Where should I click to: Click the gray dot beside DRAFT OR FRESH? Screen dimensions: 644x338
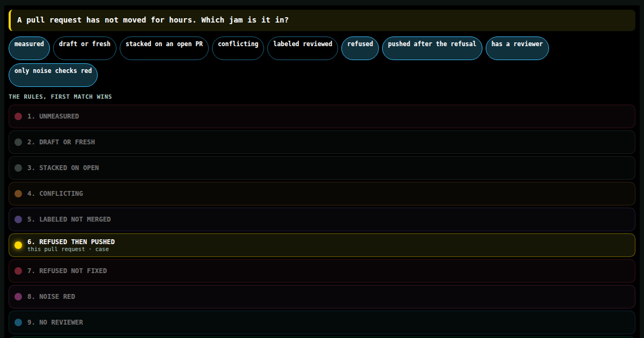pos(18,142)
